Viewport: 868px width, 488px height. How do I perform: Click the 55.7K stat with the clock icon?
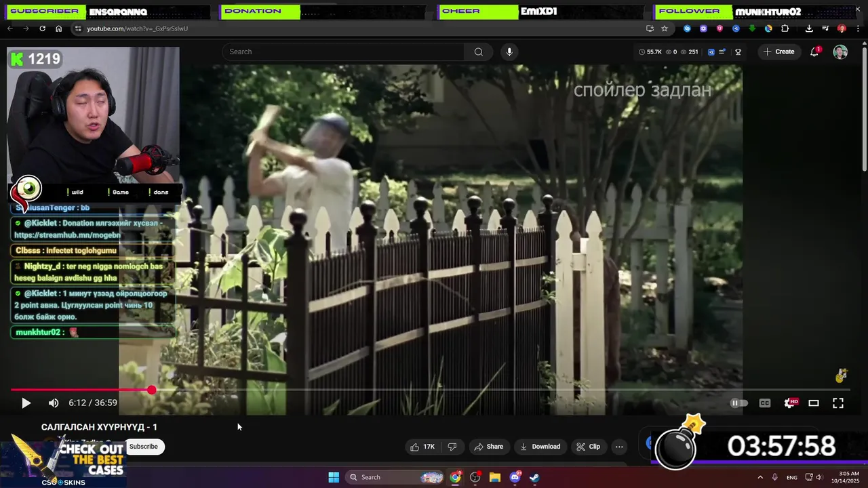pyautogui.click(x=650, y=52)
